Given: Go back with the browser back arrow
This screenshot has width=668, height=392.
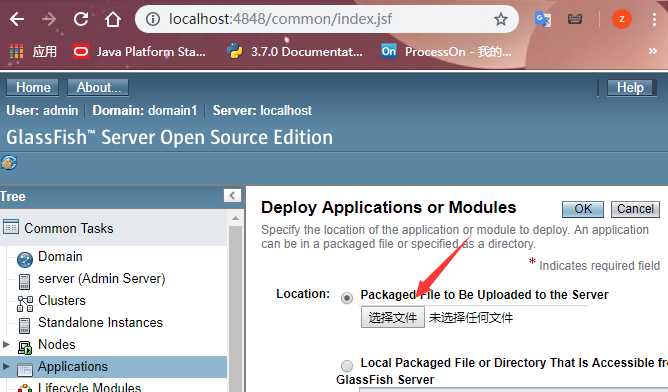Looking at the screenshot, I should (x=17, y=19).
